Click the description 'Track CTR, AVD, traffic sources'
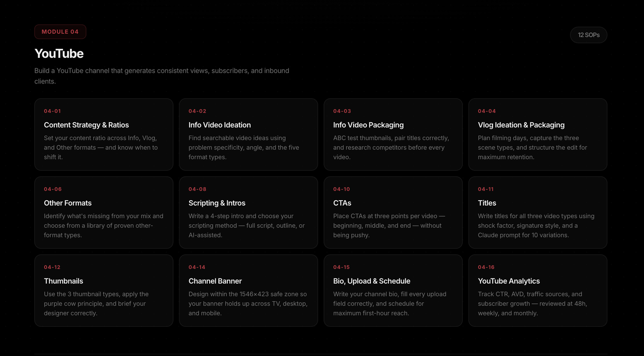 (532, 304)
